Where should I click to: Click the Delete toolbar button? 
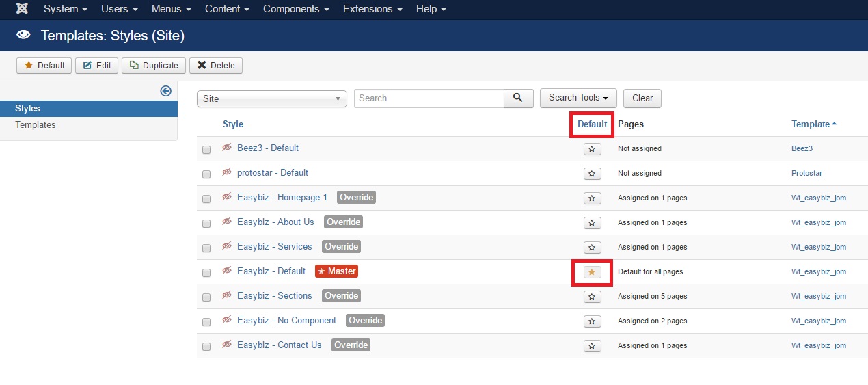(216, 66)
